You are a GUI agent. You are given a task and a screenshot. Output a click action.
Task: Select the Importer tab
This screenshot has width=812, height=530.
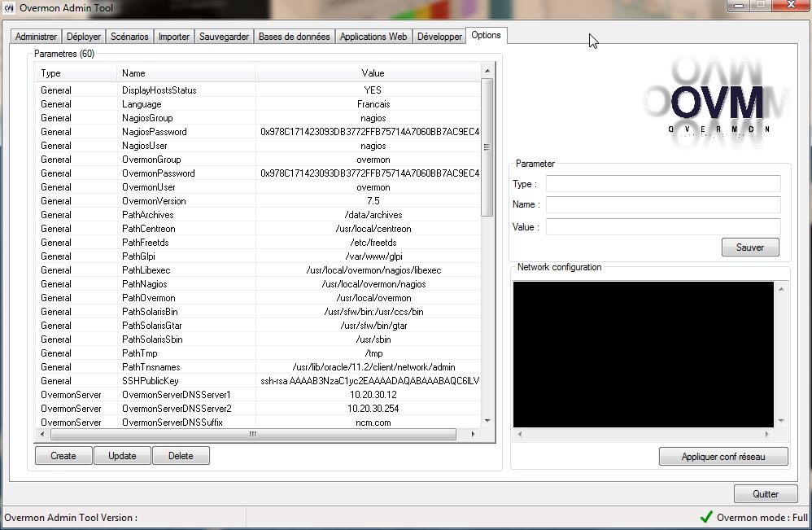pyautogui.click(x=174, y=37)
